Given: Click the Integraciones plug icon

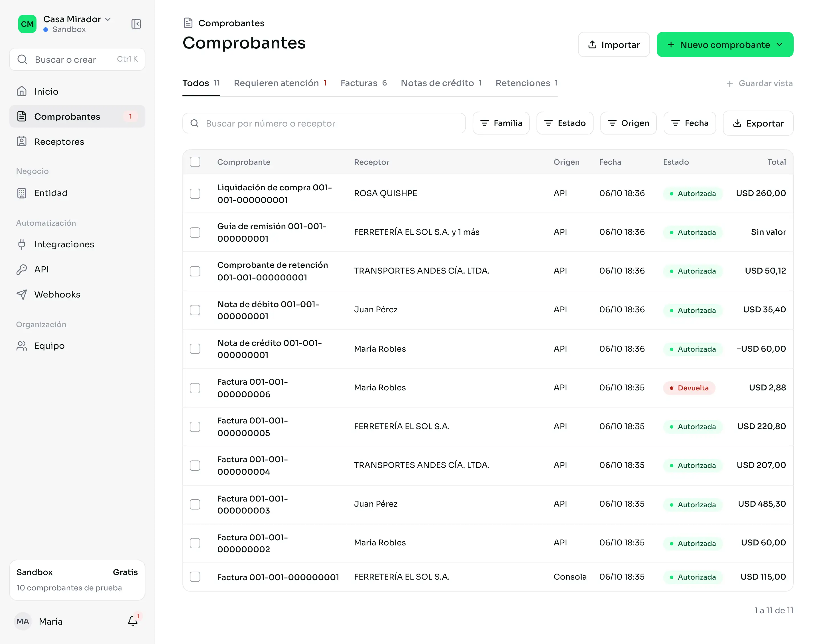Looking at the screenshot, I should [x=22, y=244].
